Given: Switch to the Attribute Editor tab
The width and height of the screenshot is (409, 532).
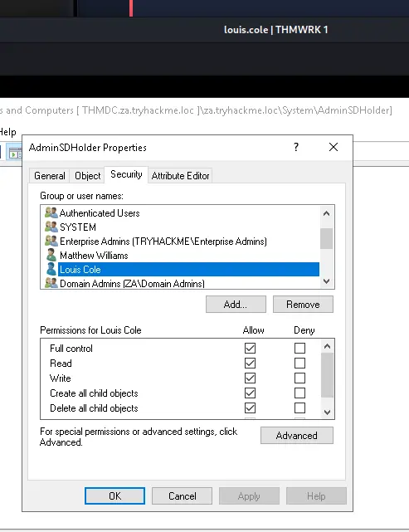Looking at the screenshot, I should 180,176.
